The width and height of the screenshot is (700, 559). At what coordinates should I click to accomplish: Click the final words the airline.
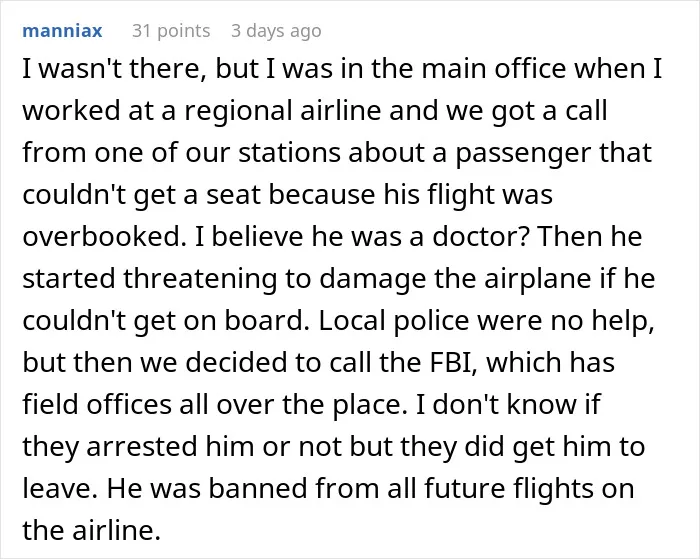(x=92, y=530)
